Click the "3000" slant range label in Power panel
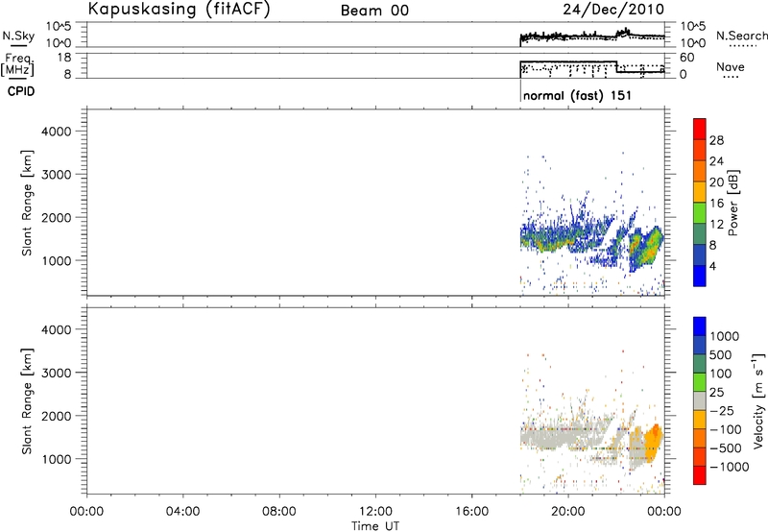This screenshot has width=768, height=532. (x=57, y=175)
